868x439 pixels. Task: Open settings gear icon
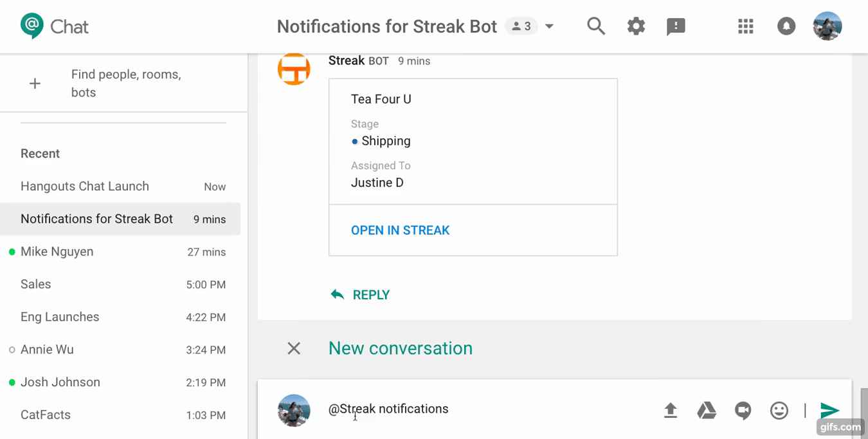coord(636,26)
